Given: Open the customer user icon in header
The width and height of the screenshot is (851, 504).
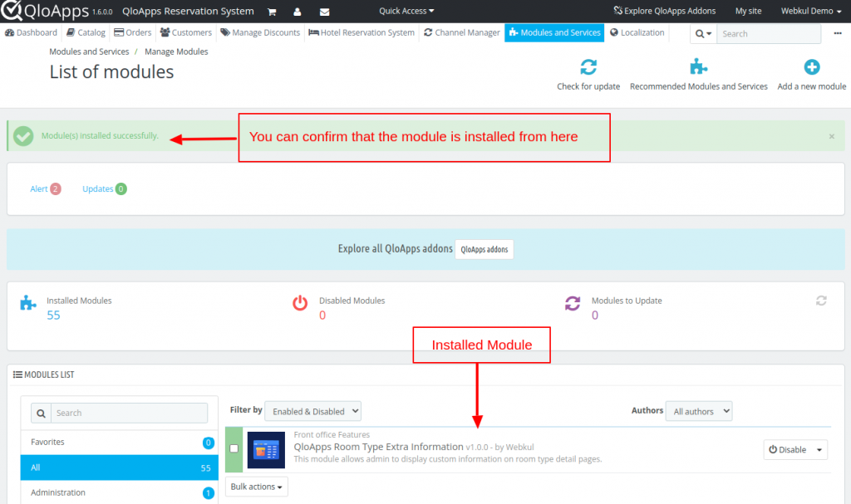Looking at the screenshot, I should pyautogui.click(x=298, y=12).
